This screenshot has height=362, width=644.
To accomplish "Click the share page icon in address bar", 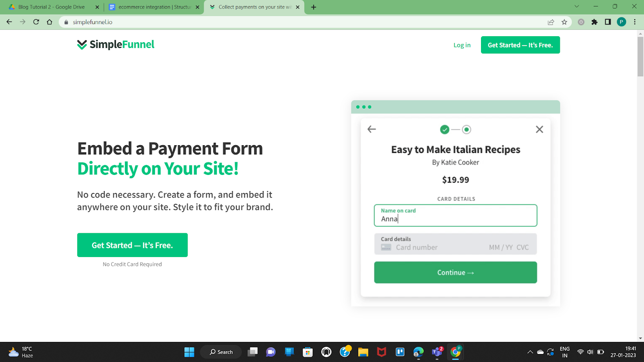I will click(x=551, y=22).
